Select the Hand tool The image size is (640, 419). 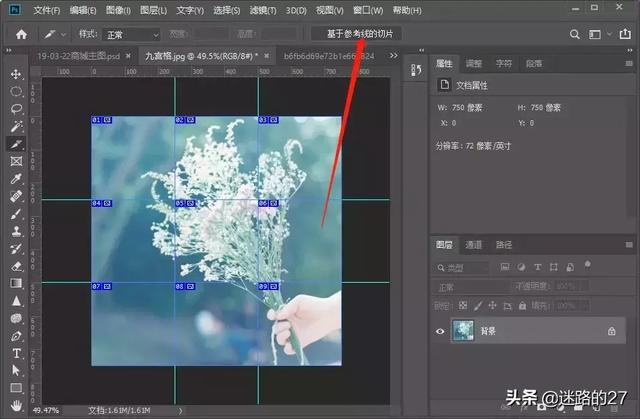pos(17,405)
